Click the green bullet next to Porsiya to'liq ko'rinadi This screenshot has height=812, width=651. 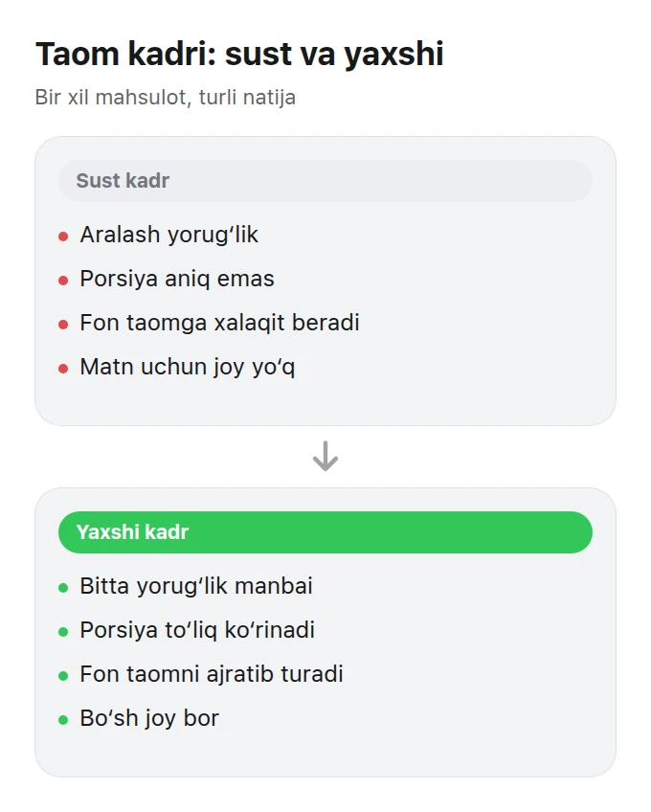(x=63, y=632)
